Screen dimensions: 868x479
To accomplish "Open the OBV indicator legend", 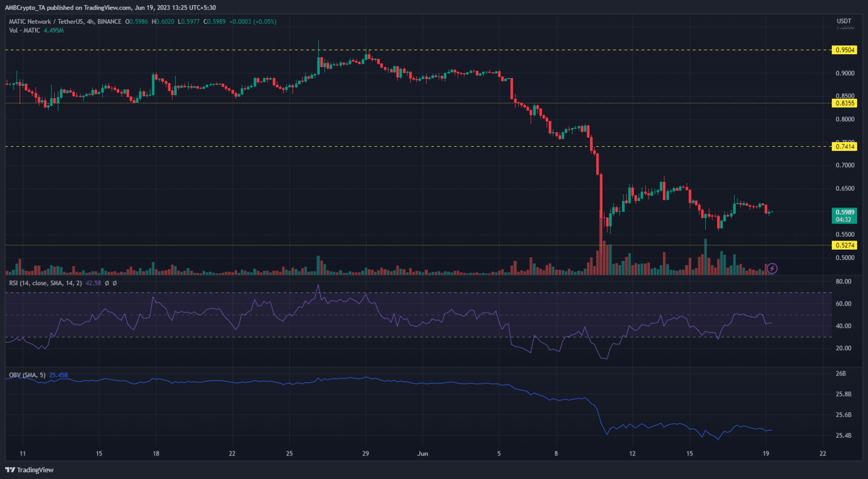I will pyautogui.click(x=27, y=375).
